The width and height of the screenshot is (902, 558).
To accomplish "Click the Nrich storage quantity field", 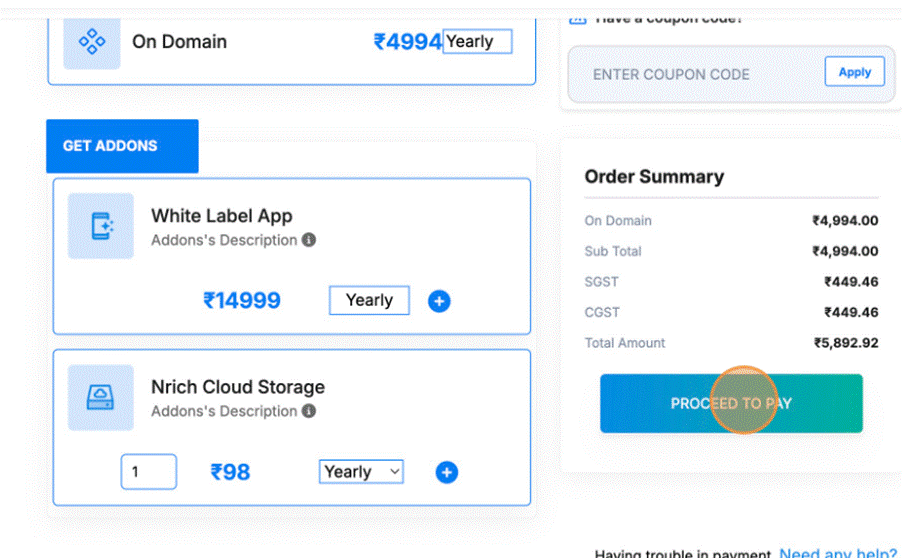I will (148, 472).
